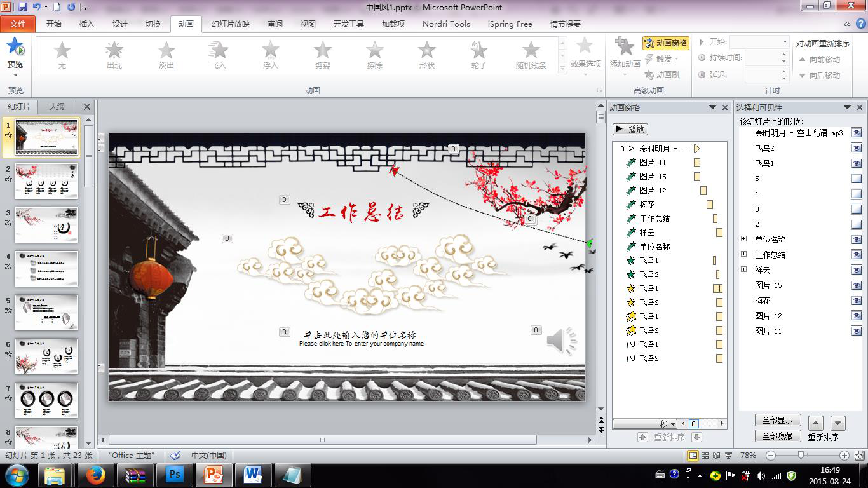Viewport: 868px width, 488px height.
Task: Show the hidden shape named 5
Action: pyautogui.click(x=857, y=179)
